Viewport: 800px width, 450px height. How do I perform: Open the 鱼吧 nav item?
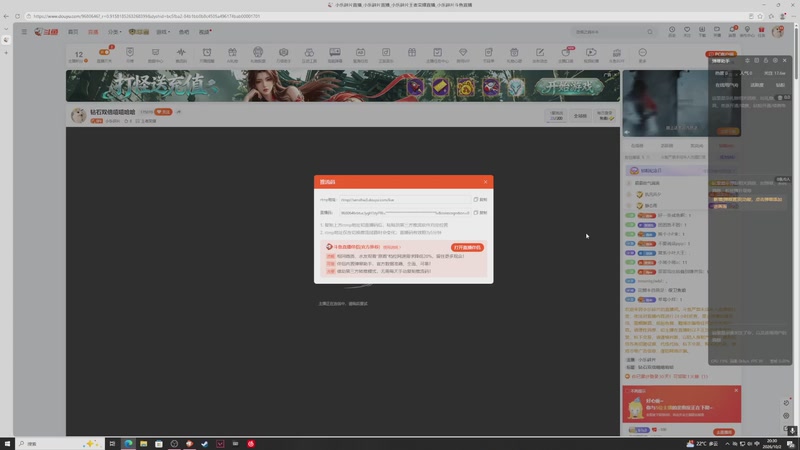[184, 32]
